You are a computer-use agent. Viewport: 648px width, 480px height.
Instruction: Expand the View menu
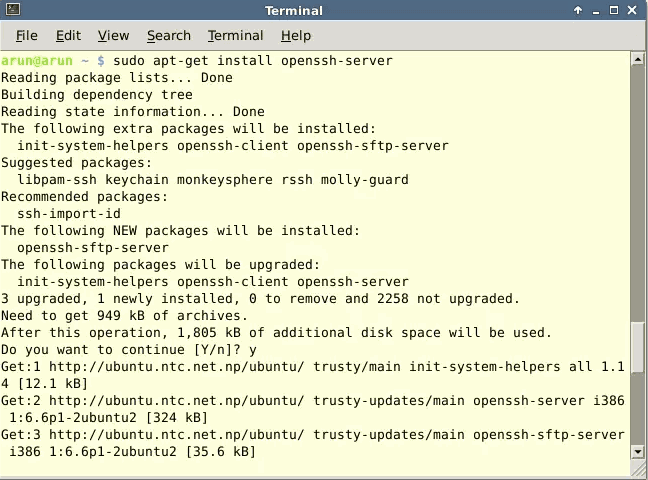click(113, 35)
